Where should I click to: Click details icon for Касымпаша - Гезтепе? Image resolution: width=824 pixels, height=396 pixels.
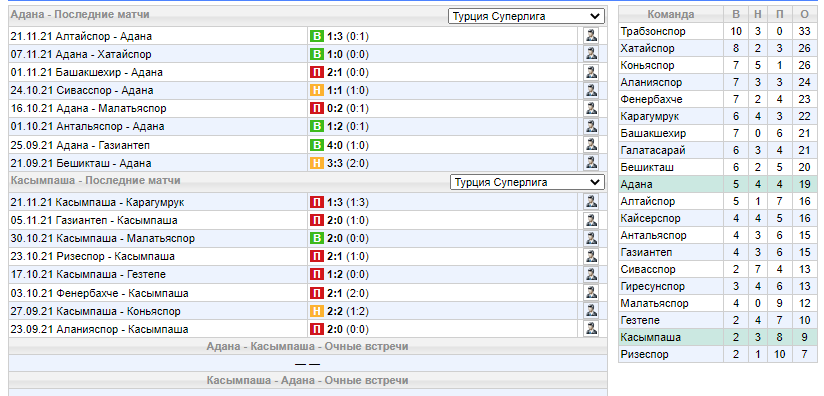[x=591, y=274]
